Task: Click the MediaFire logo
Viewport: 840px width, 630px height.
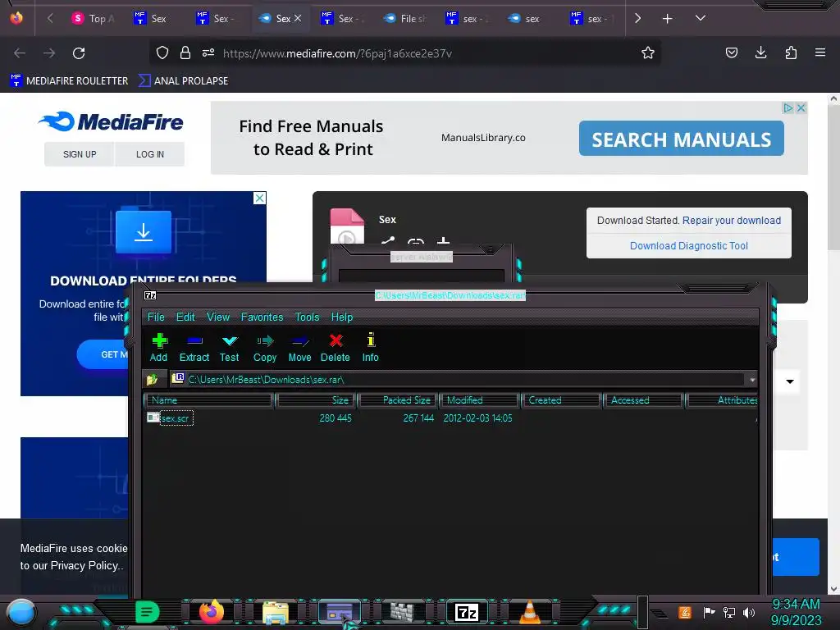Action: point(111,121)
